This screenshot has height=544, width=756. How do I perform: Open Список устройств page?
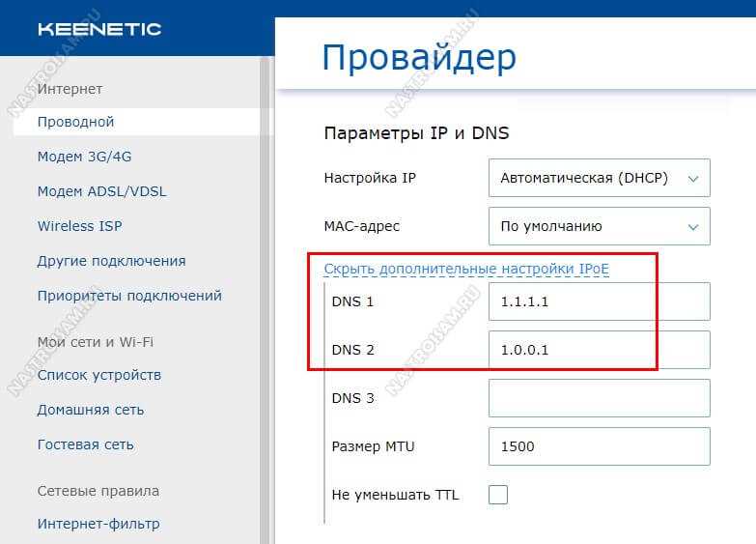click(99, 375)
